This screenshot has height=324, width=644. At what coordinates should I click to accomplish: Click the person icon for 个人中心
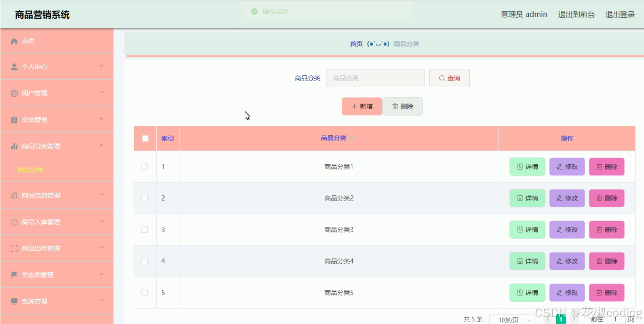pyautogui.click(x=14, y=67)
